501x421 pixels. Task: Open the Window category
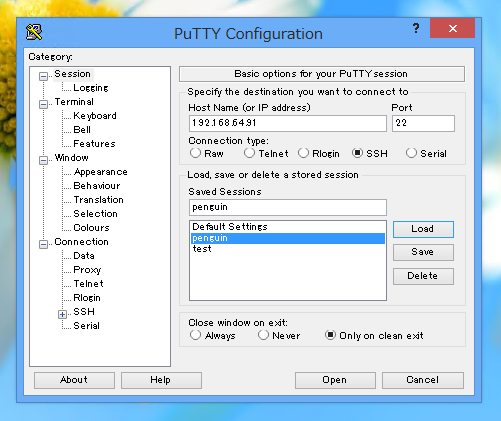point(72,158)
